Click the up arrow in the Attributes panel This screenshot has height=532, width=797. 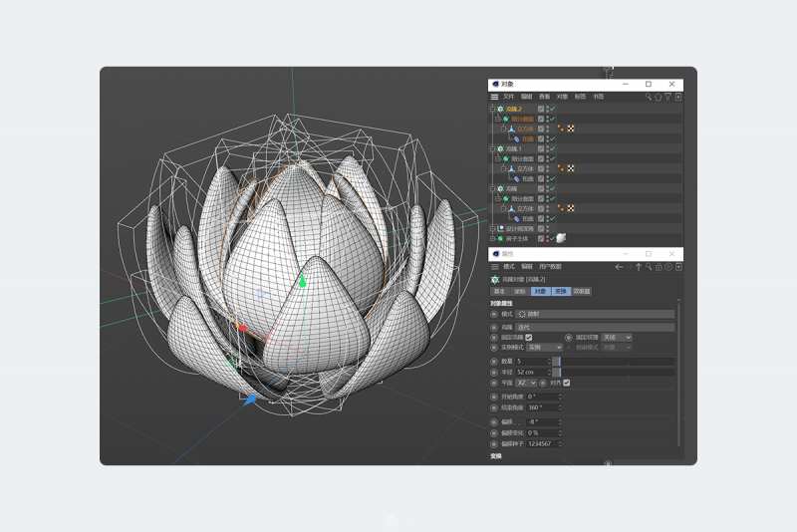(639, 267)
